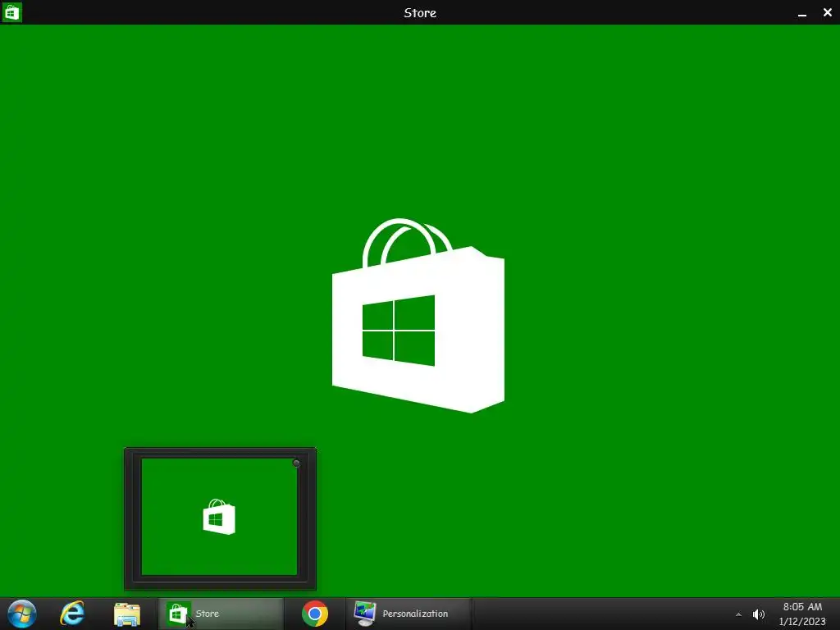Open the Start menu orb
The image size is (840, 630).
pyautogui.click(x=22, y=614)
